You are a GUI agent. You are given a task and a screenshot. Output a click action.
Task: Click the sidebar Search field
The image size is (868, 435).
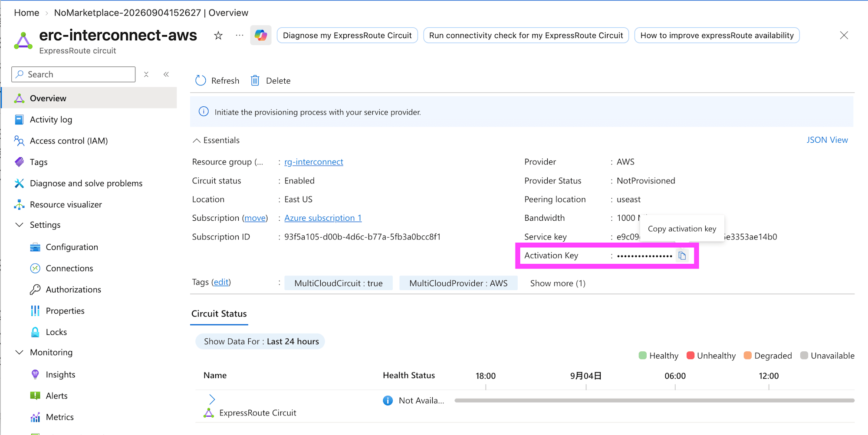coord(73,75)
